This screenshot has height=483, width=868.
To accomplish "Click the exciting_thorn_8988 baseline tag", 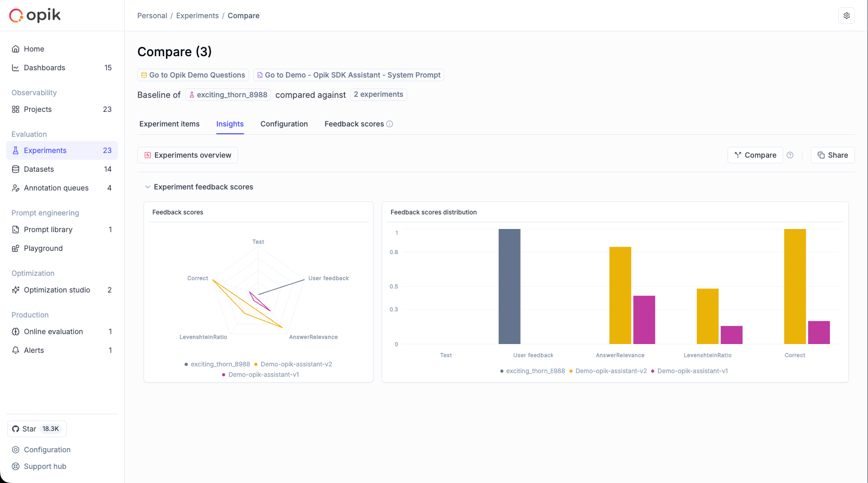I will pyautogui.click(x=228, y=95).
